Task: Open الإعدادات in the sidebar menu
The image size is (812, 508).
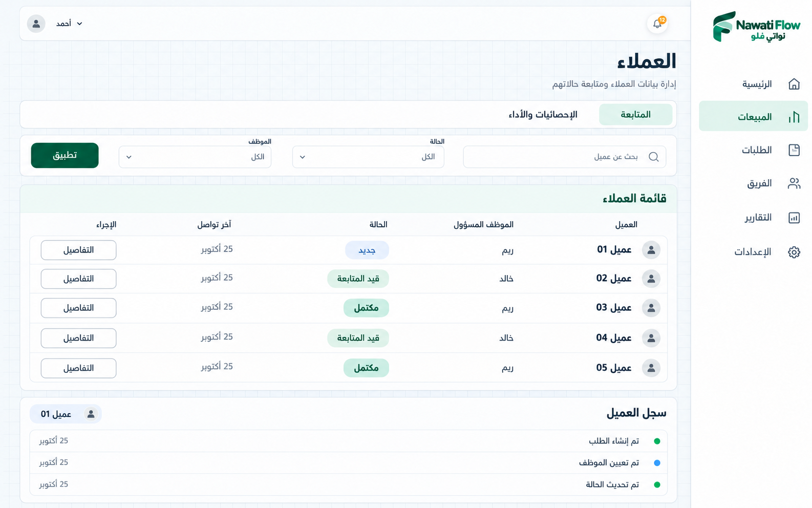Action: tap(754, 252)
